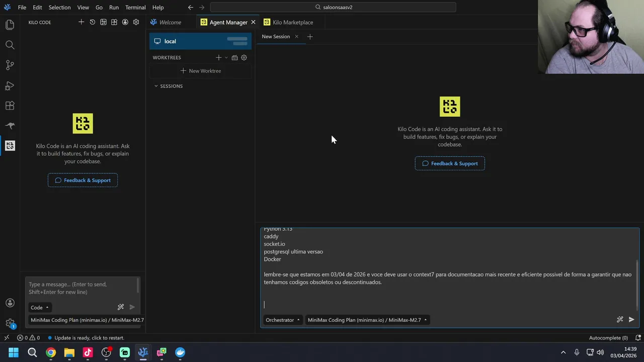Viewport: 644px width, 362px height.
Task: Choose model in Kilo Code sidebar dropdown
Action: (x=87, y=320)
